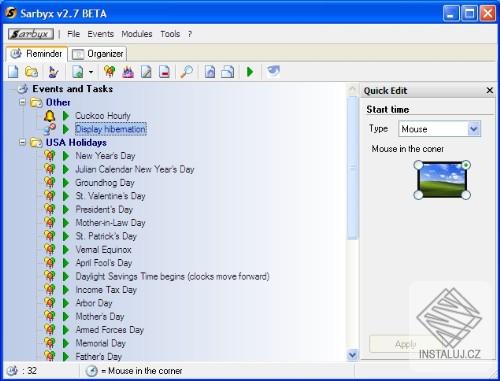Select the USA Holidays folder label
500x381 pixels.
(x=76, y=142)
